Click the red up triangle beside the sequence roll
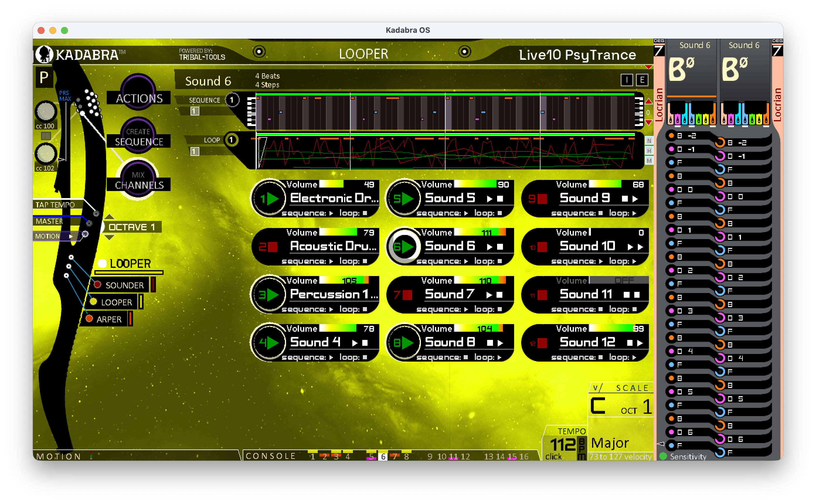 (x=648, y=101)
